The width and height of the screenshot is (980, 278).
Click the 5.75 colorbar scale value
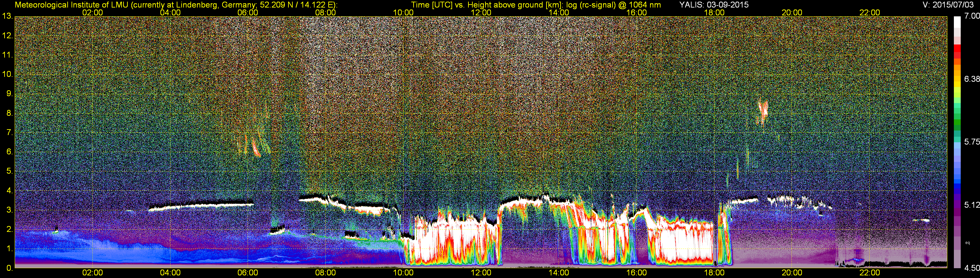(x=972, y=142)
